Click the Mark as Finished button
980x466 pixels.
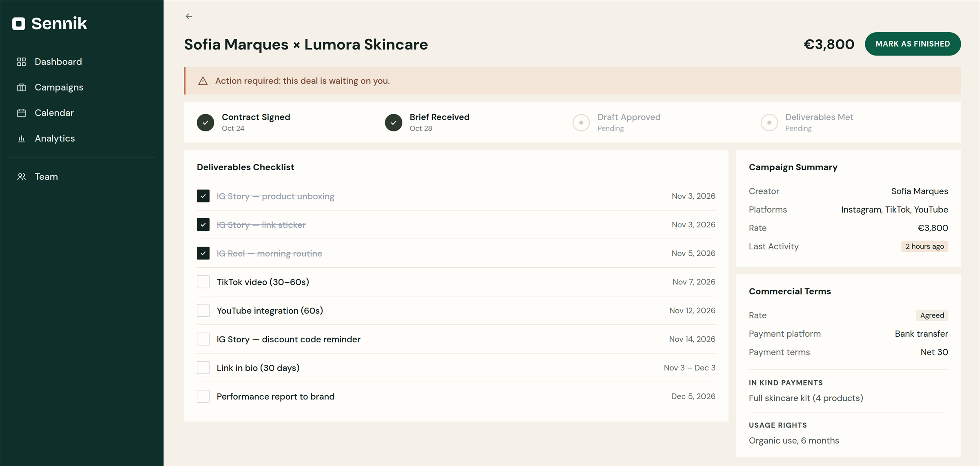tap(913, 44)
